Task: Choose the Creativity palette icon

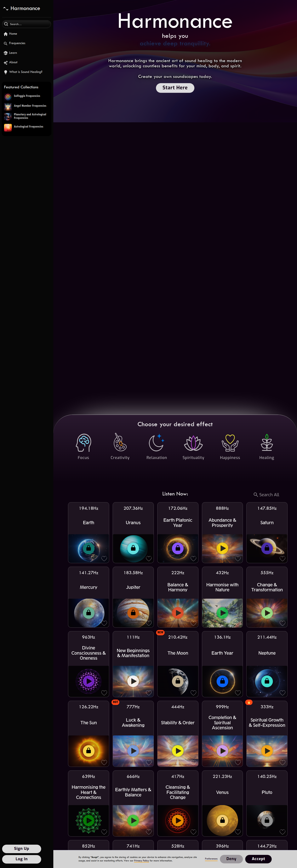Action: pyautogui.click(x=120, y=442)
